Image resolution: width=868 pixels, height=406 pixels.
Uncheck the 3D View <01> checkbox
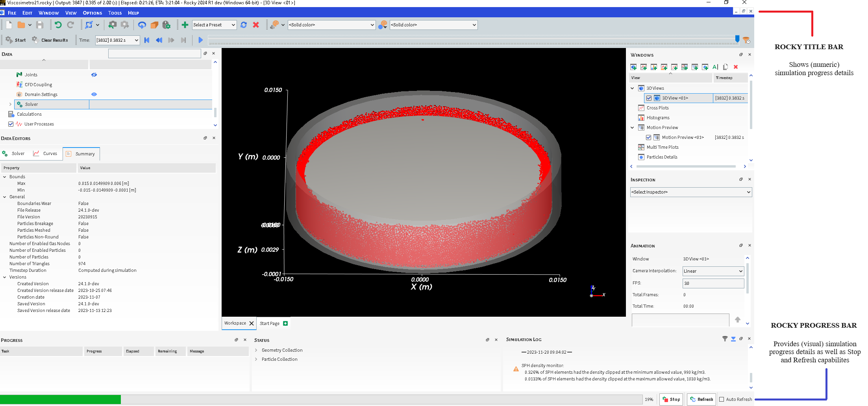tap(649, 98)
